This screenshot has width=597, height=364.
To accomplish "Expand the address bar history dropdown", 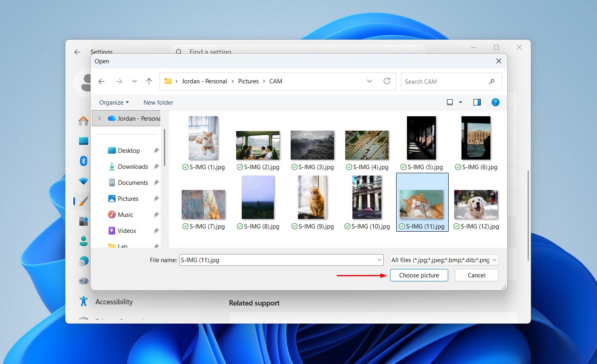I will pyautogui.click(x=370, y=81).
